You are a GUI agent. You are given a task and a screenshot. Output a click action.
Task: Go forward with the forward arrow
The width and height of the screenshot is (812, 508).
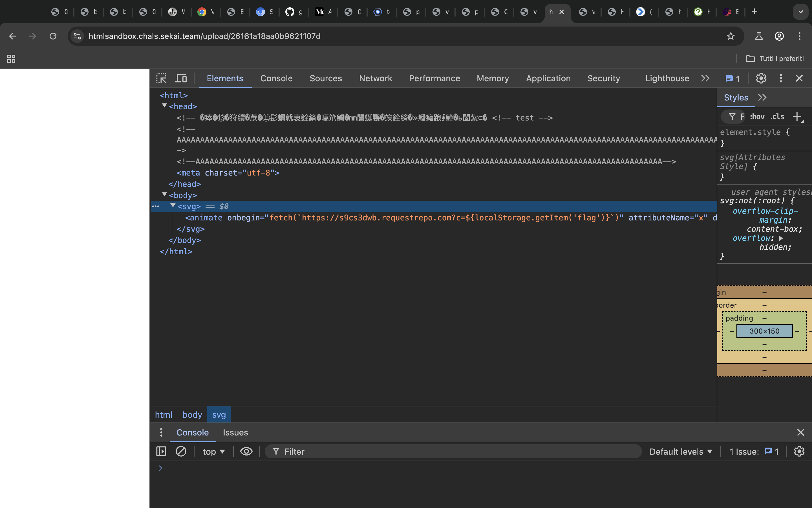tap(32, 36)
